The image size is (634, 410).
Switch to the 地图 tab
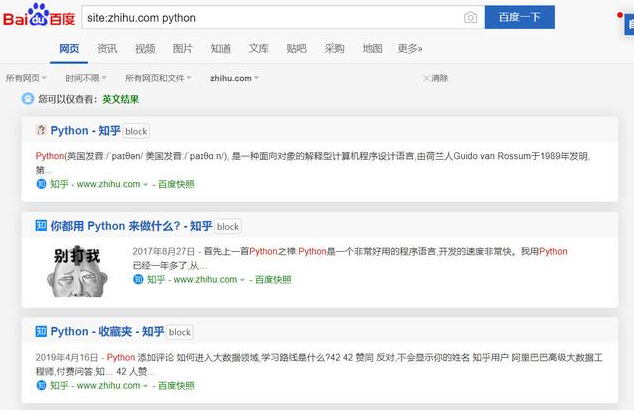click(x=372, y=49)
